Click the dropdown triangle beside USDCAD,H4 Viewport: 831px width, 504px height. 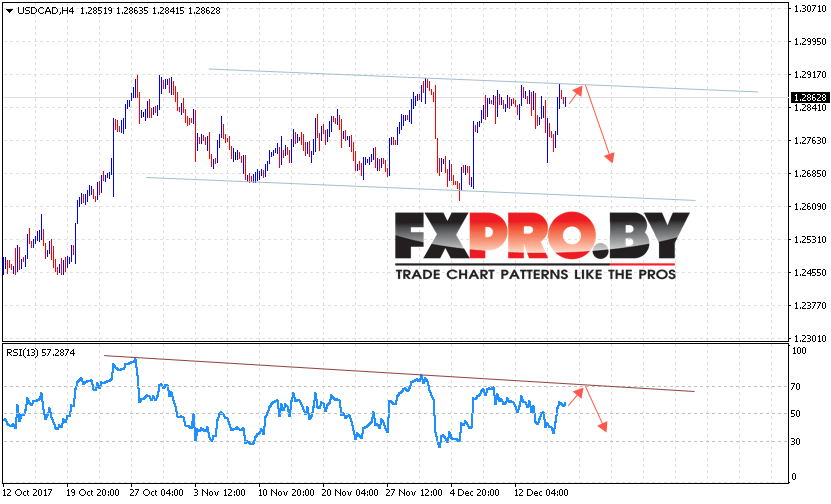9,11
